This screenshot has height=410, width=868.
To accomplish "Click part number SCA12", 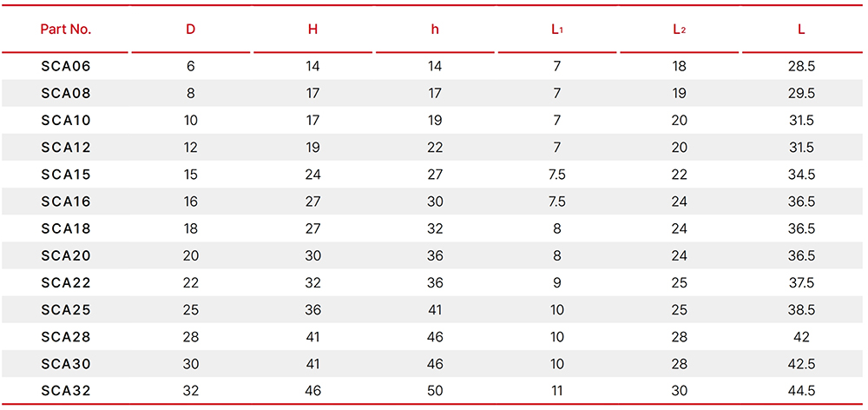I will (x=65, y=148).
